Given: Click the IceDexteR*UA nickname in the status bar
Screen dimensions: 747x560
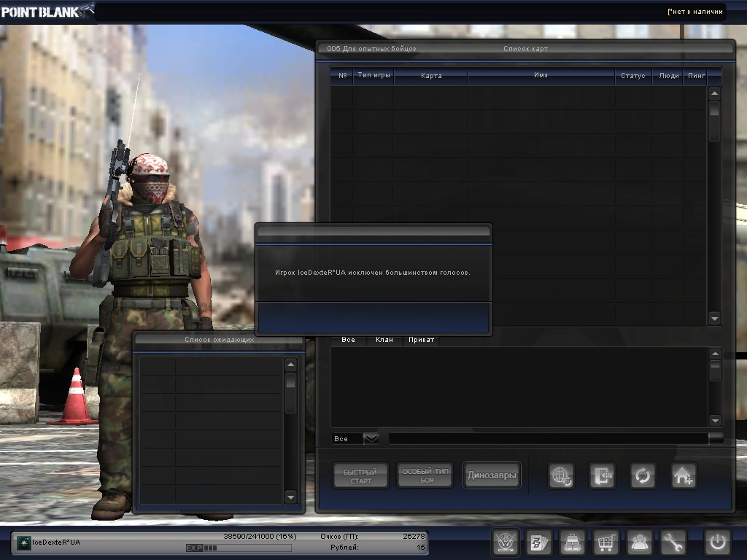Looking at the screenshot, I should (x=56, y=542).
